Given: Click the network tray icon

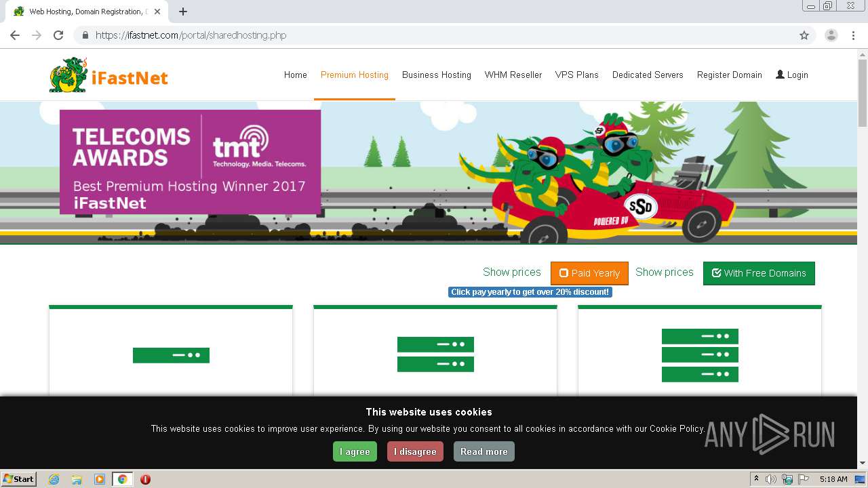Looking at the screenshot, I should pos(787,479).
